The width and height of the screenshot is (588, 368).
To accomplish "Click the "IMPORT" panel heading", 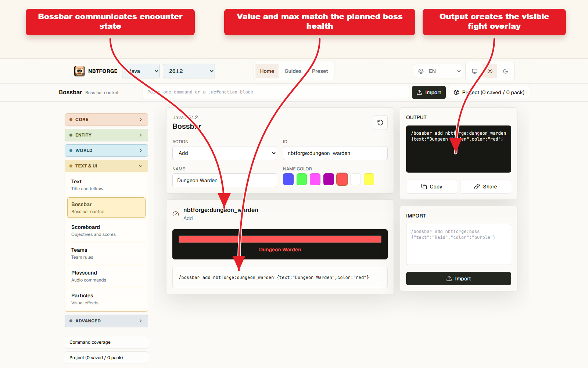I will coord(416,216).
